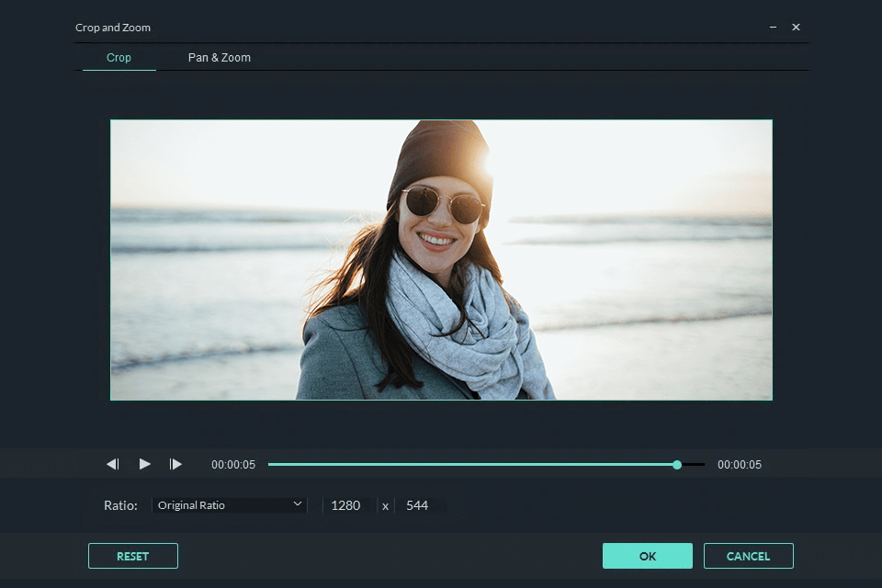Click the total duration label at right

click(740, 465)
